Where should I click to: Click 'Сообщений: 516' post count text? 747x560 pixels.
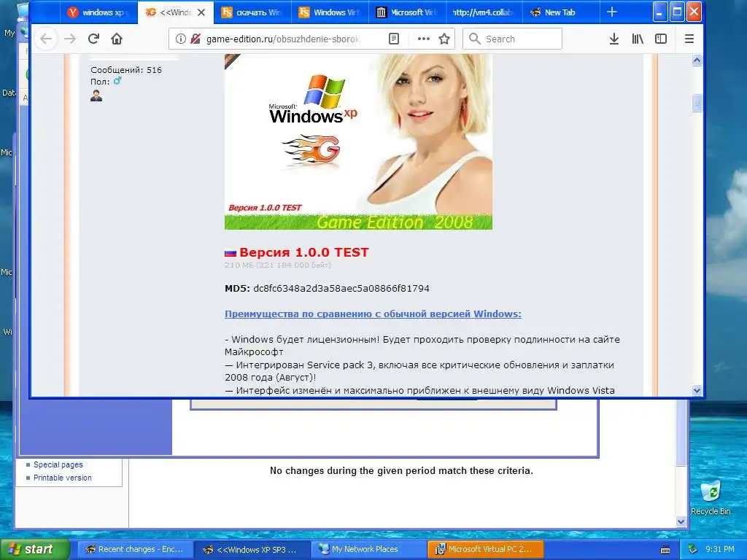point(126,70)
